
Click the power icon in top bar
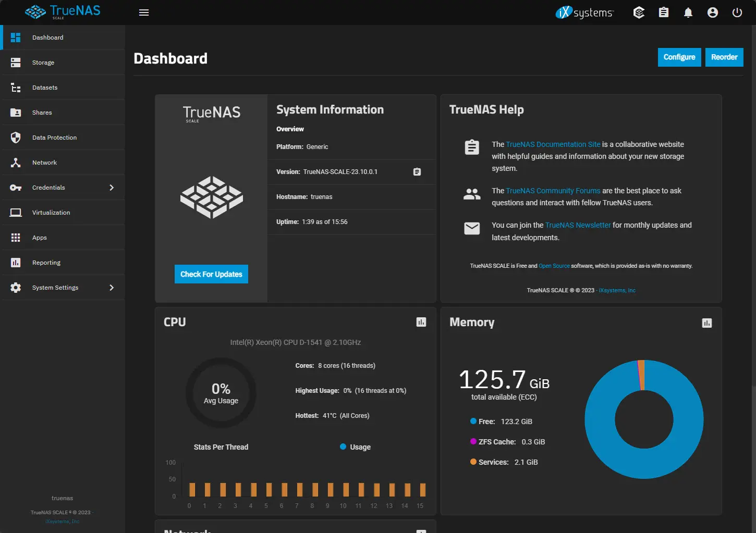pyautogui.click(x=737, y=13)
